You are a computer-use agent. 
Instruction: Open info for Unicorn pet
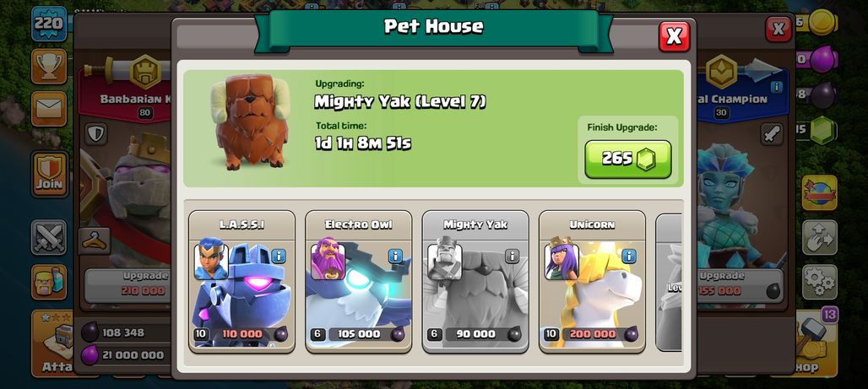629,257
